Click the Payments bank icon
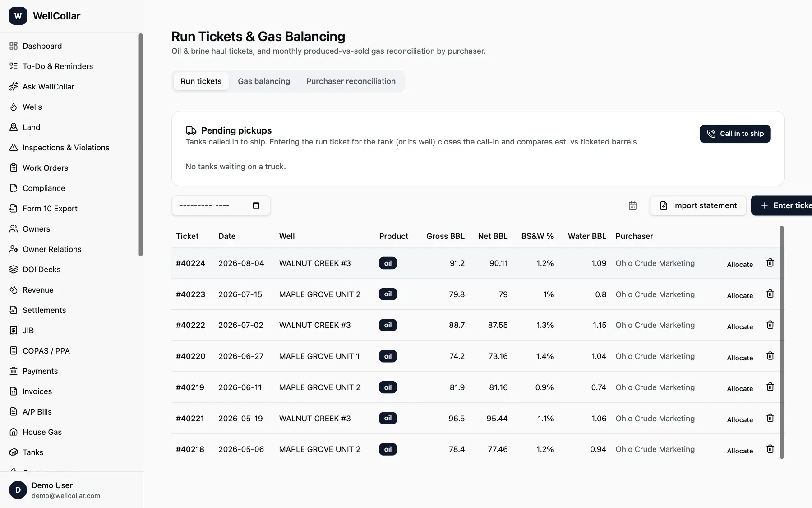 pyautogui.click(x=14, y=371)
